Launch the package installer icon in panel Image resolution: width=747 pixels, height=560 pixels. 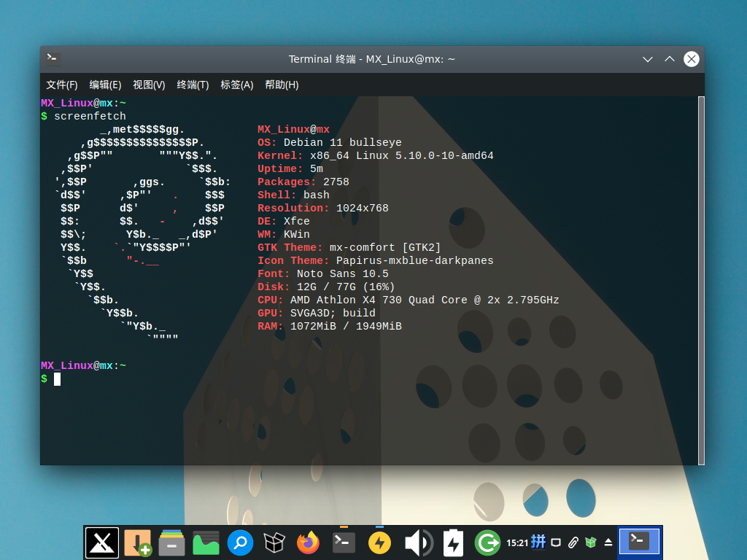pos(137,542)
